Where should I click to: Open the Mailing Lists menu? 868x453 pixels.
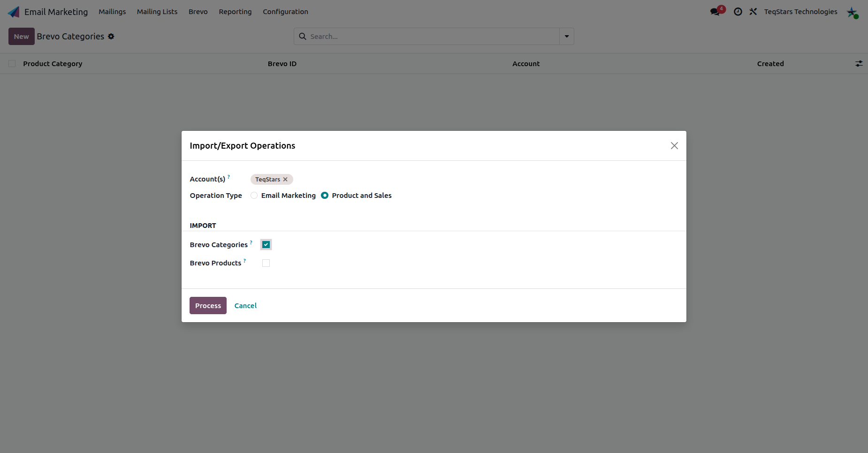click(x=157, y=12)
